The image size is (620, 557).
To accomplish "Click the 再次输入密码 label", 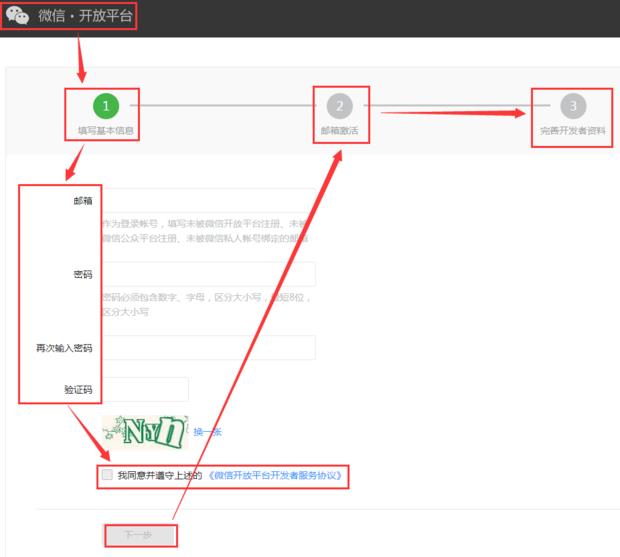I will point(64,348).
